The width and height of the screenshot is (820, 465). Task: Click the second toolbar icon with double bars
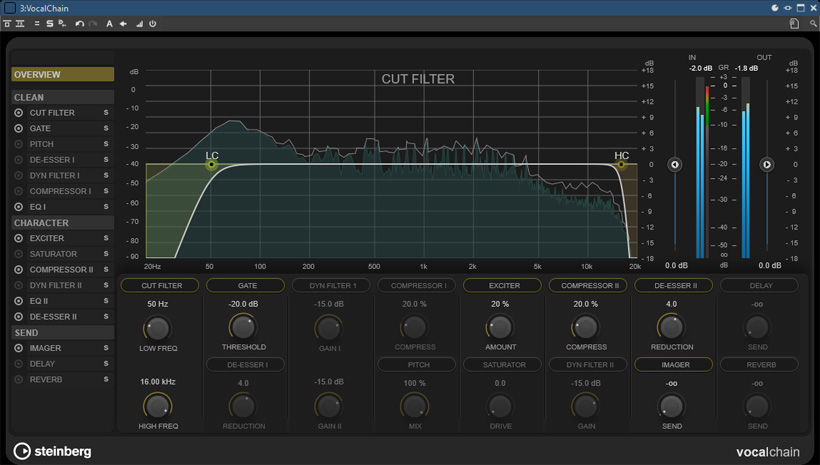pyautogui.click(x=20, y=24)
